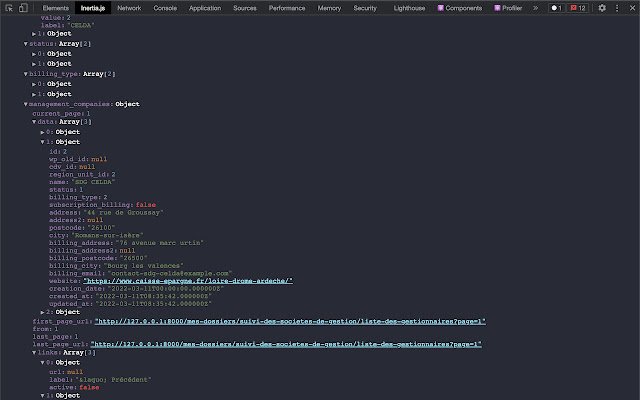Open the last_page_url link
Screen dimensions: 640x400
286,344
